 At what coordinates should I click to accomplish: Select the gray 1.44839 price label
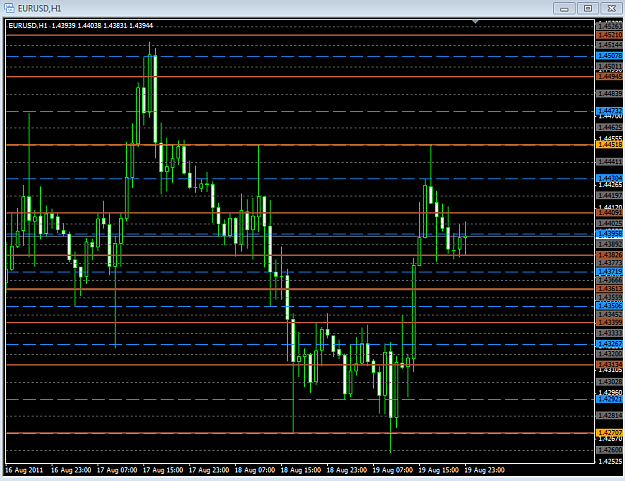[610, 94]
